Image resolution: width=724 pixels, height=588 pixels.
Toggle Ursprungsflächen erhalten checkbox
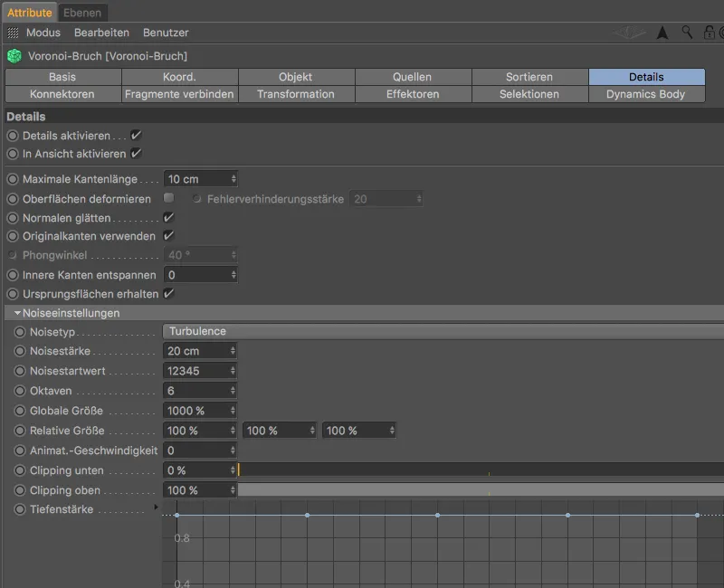169,293
